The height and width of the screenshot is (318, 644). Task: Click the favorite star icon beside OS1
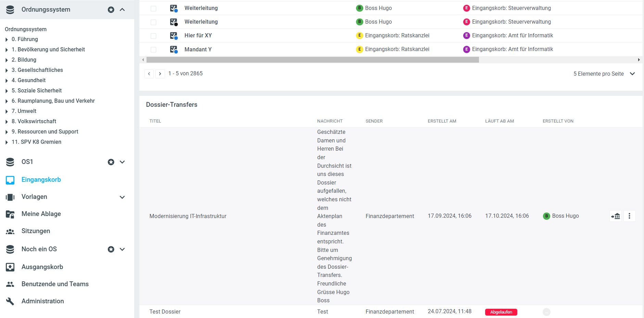coord(111,162)
